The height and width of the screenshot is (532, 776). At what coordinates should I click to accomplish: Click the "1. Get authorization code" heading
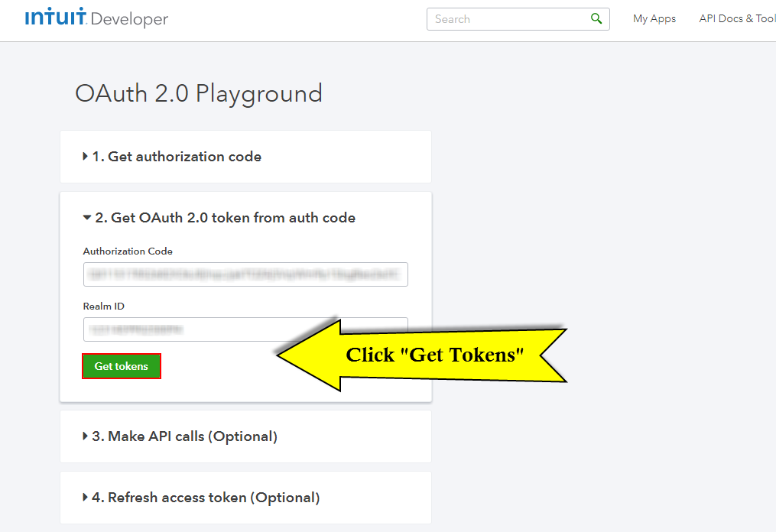177,157
